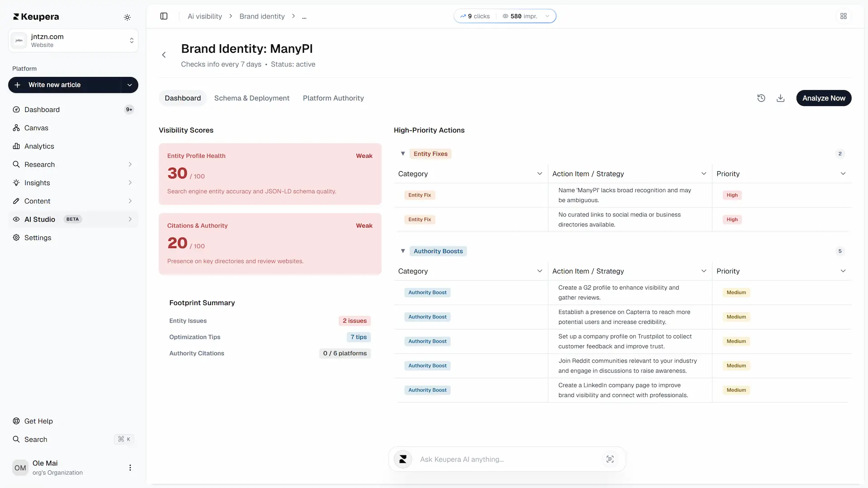Open analysis history clock icon
This screenshot has height=488, width=868.
(761, 98)
